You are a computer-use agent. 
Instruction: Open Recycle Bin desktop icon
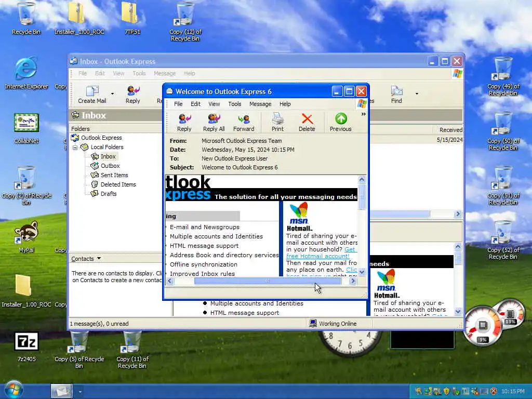click(x=26, y=18)
